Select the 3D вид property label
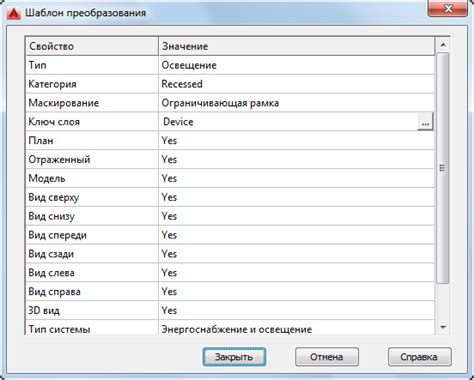This screenshot has width=474, height=380. [92, 311]
